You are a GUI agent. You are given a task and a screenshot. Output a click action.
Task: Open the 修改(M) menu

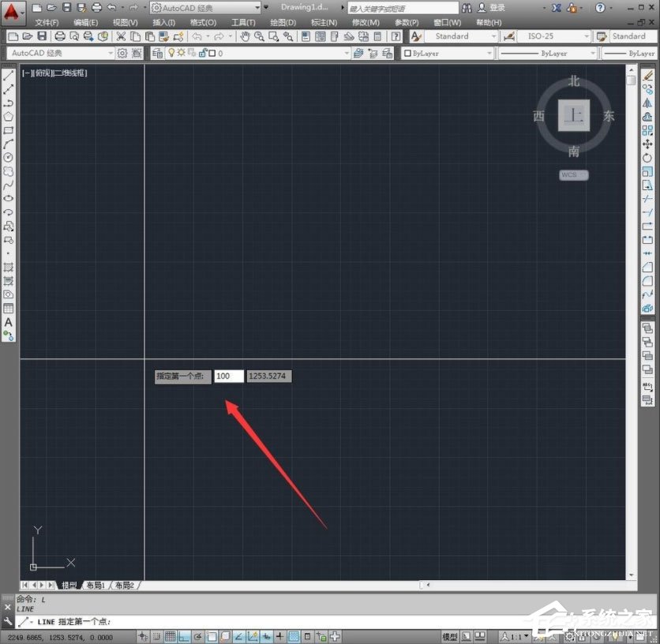pos(366,23)
